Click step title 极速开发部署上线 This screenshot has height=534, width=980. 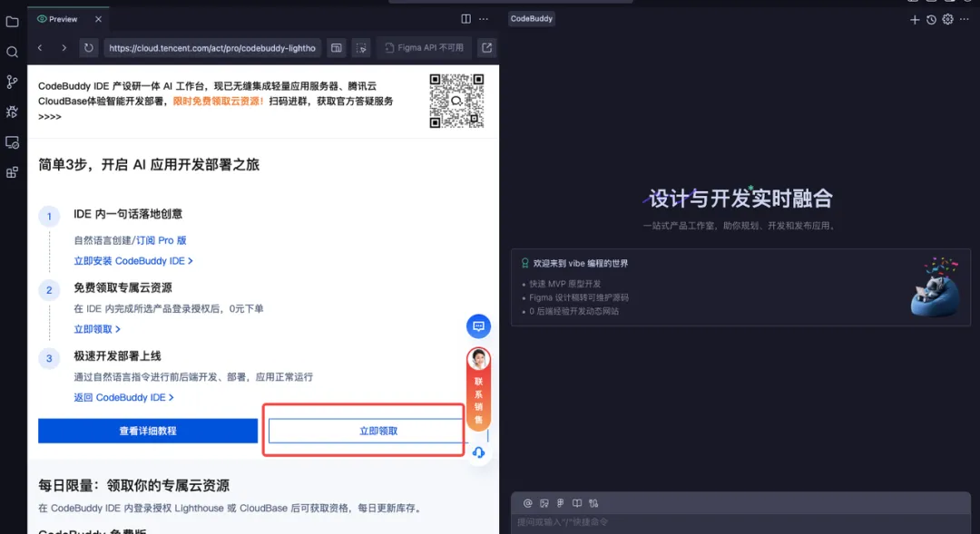coord(117,356)
